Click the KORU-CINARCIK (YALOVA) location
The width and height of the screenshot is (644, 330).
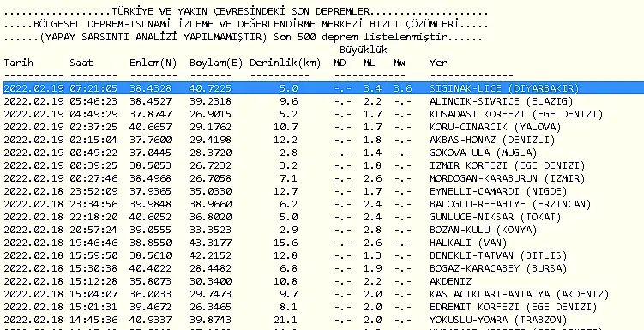(x=495, y=127)
